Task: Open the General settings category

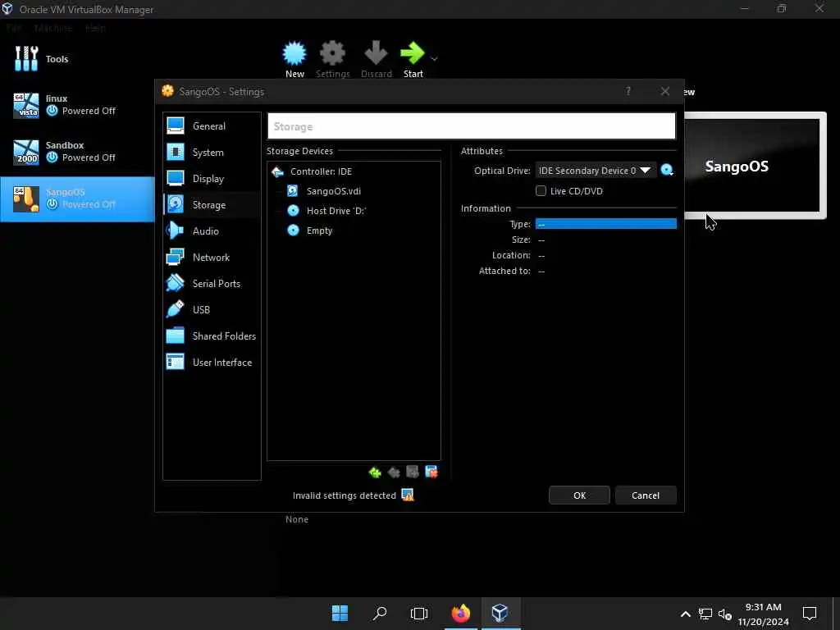Action: coord(212,126)
